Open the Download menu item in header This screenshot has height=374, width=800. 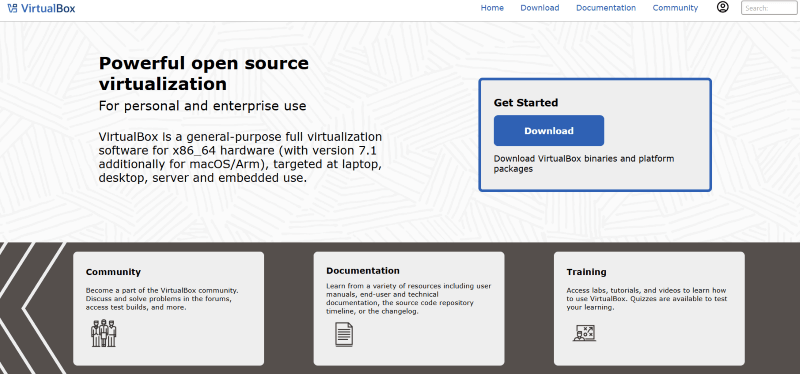point(540,8)
